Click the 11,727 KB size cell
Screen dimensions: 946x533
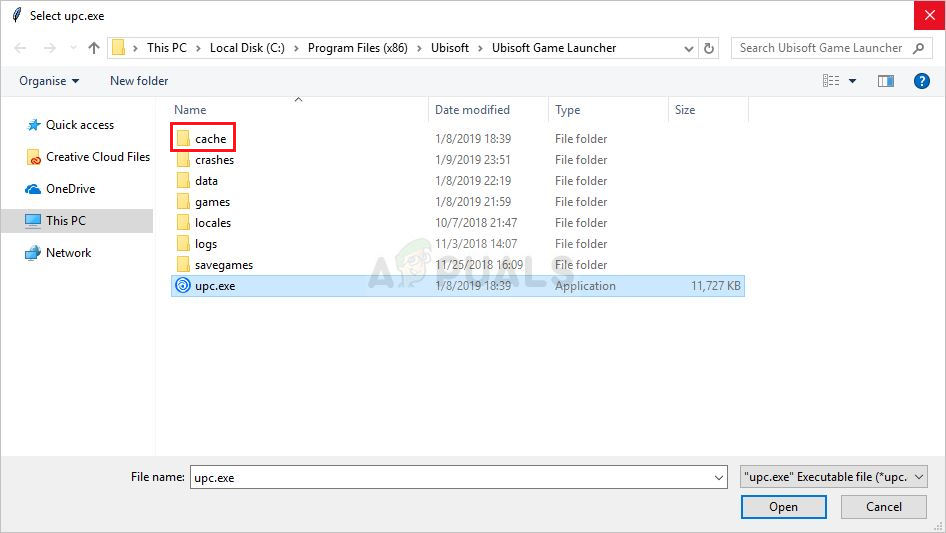pos(716,286)
